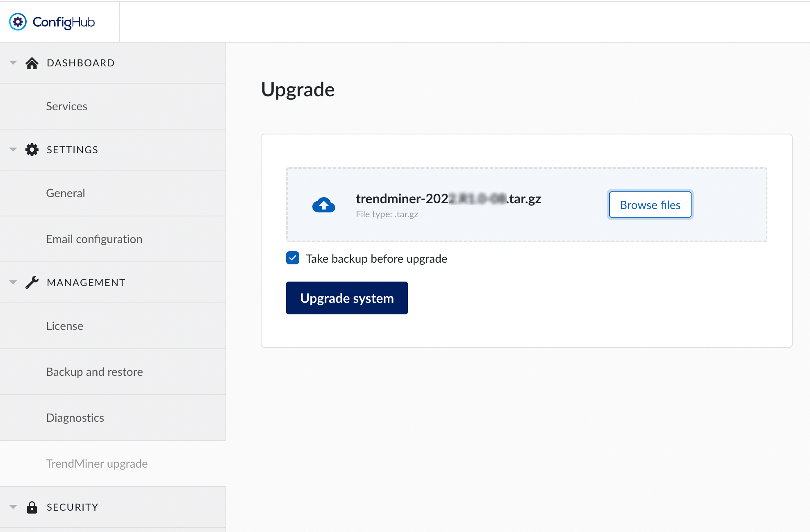Viewport: 810px width, 532px height.
Task: Click the SECURITY section header label
Action: [x=73, y=507]
